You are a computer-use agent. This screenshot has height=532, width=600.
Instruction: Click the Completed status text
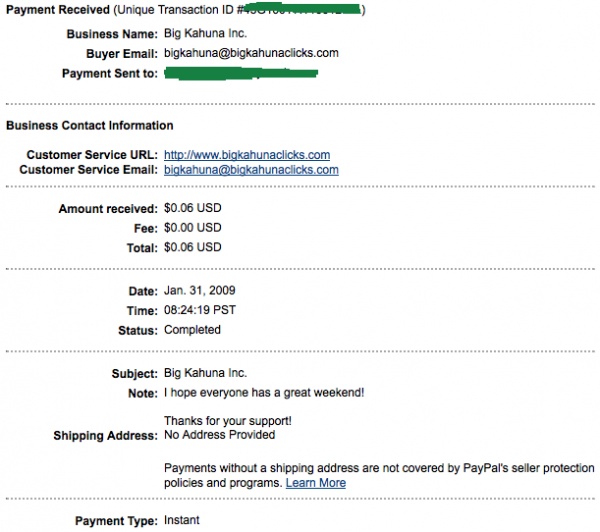192,330
